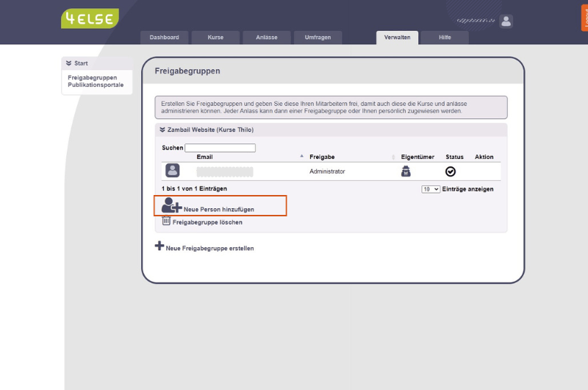Open Publikationsportale in the sidebar
The height and width of the screenshot is (390, 588).
pyautogui.click(x=96, y=85)
